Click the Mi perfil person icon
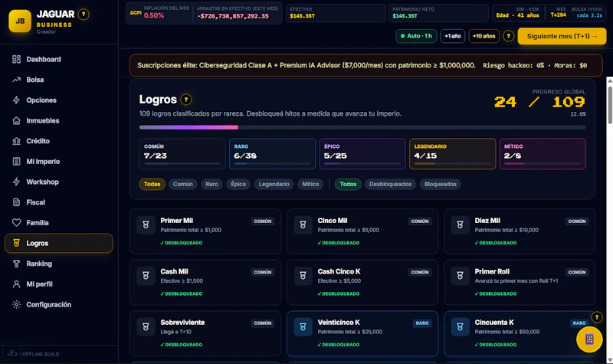Viewport: 613px width, 364px height. [x=16, y=284]
